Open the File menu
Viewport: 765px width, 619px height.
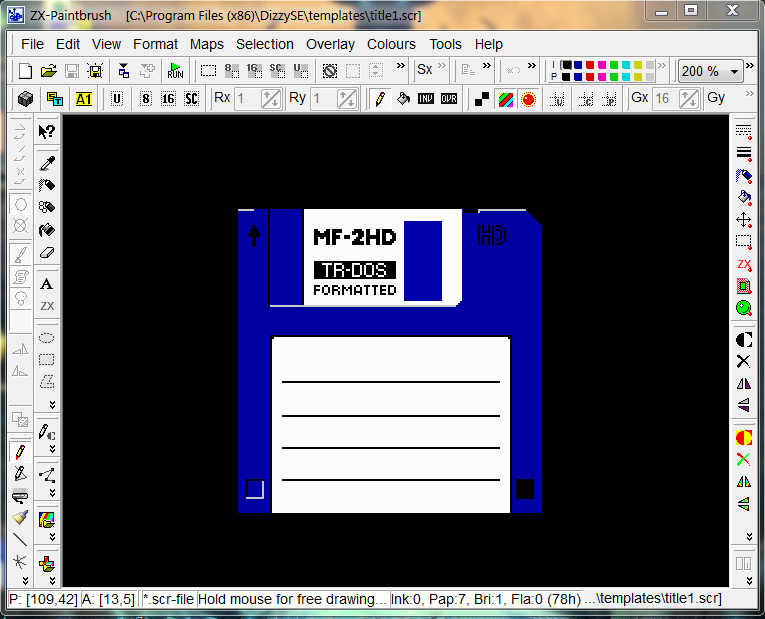(32, 44)
